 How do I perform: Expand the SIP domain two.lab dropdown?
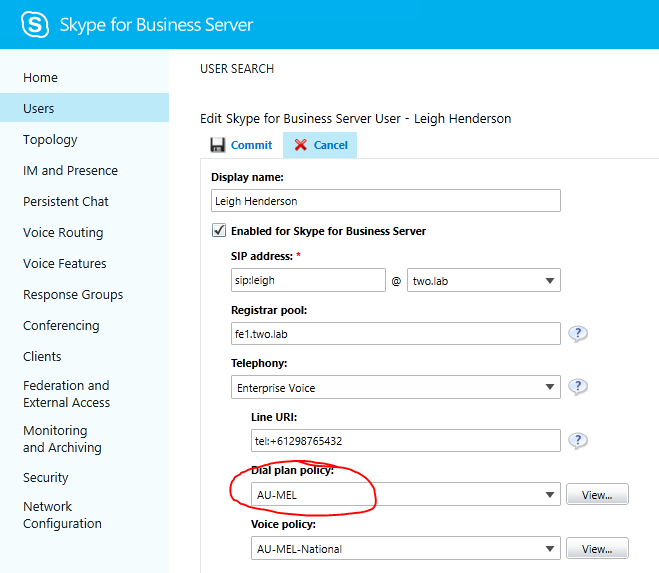484,281
